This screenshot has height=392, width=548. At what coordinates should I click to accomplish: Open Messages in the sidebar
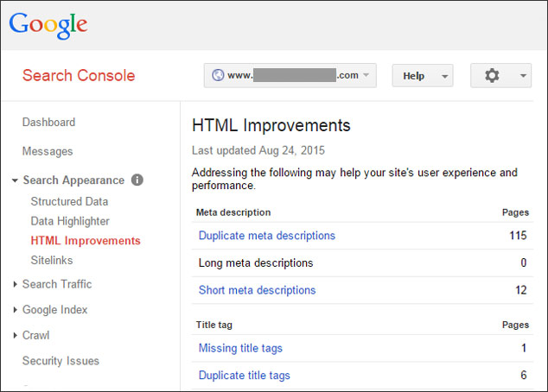(48, 151)
